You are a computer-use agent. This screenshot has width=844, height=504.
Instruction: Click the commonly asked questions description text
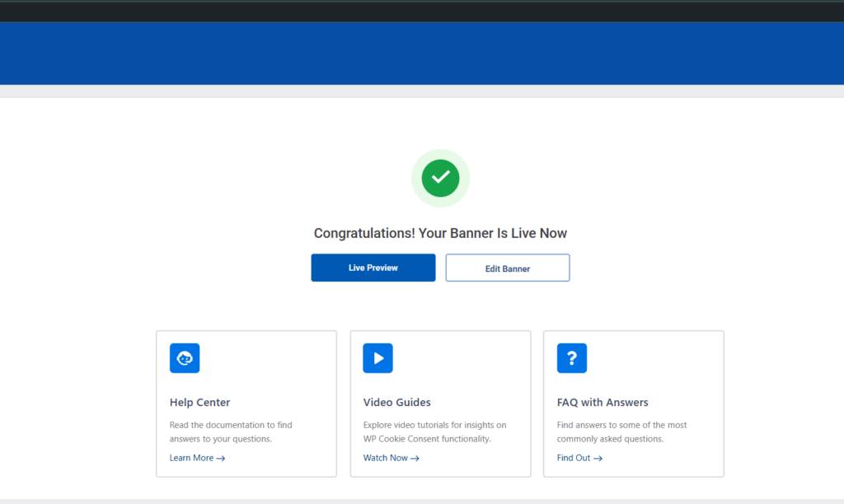point(621,432)
